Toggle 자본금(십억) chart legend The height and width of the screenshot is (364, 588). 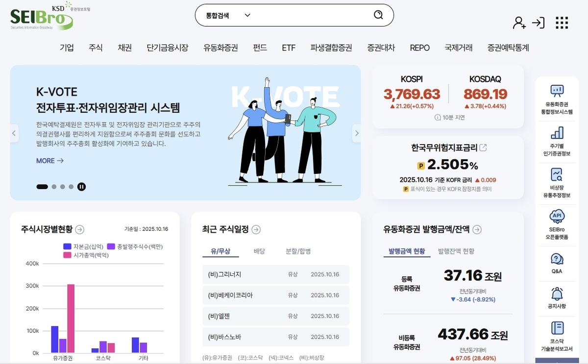point(83,246)
